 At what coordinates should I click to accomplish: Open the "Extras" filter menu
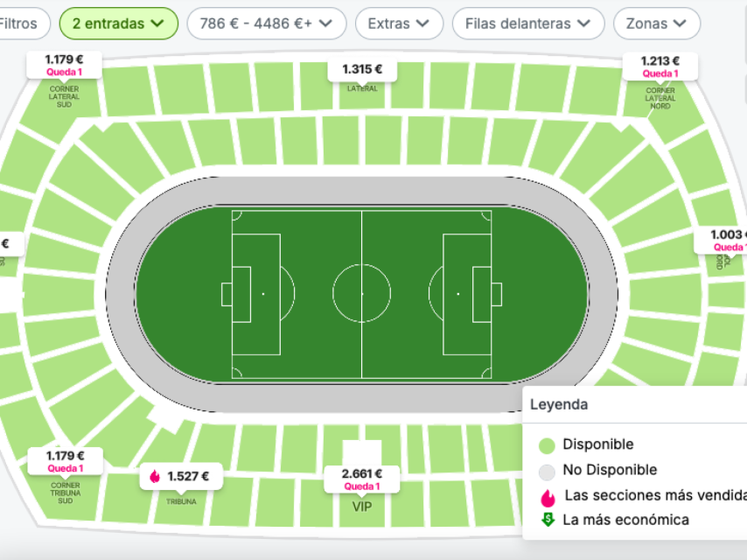pyautogui.click(x=399, y=24)
